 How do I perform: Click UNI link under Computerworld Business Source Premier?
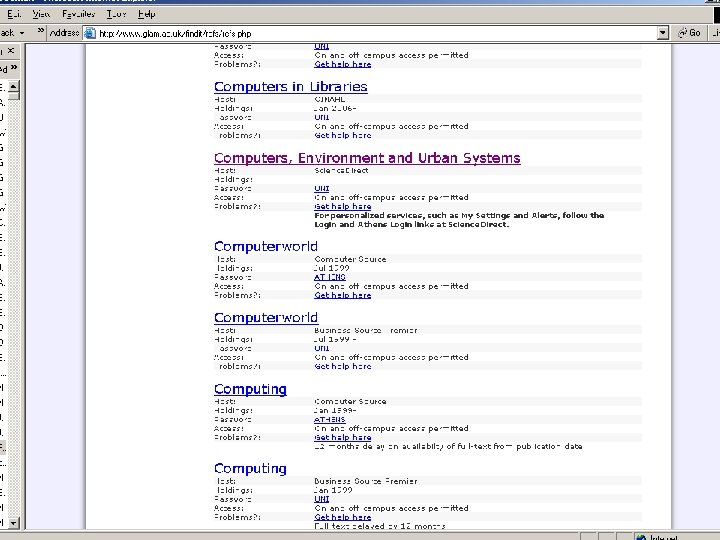click(x=321, y=348)
